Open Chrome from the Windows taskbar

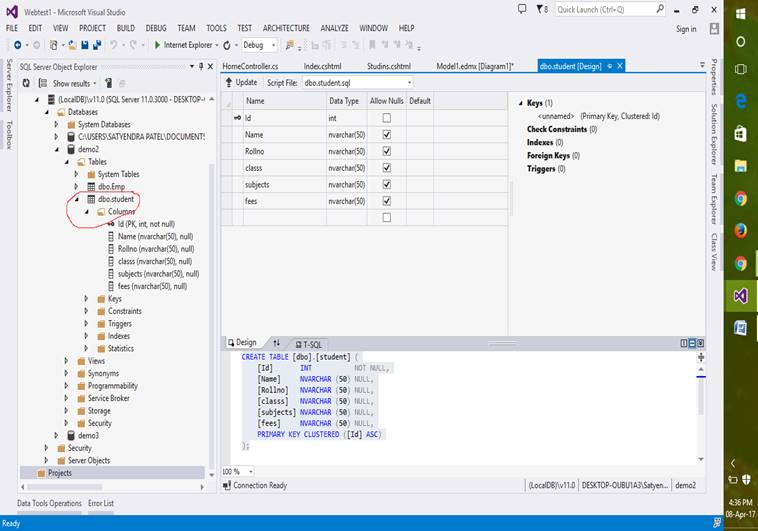740,198
